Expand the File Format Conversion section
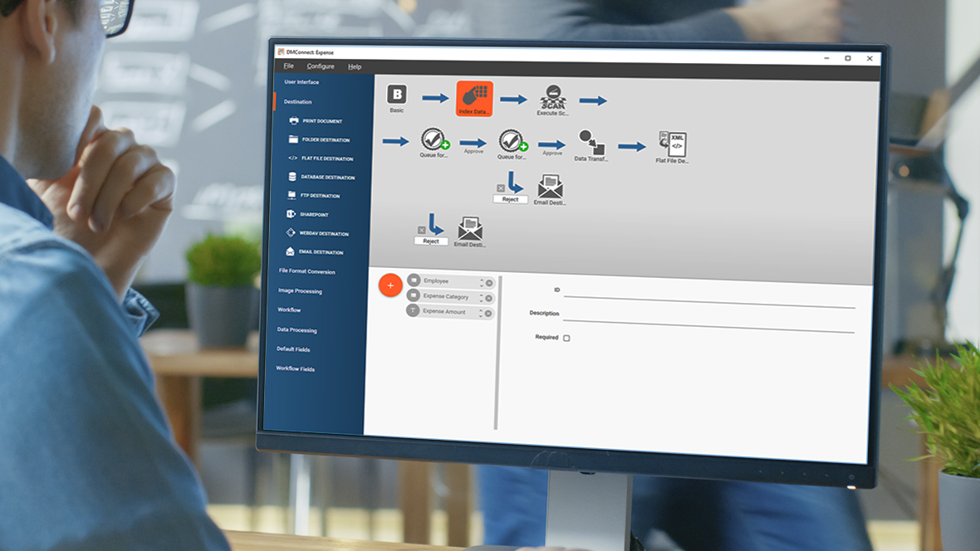Screen dimensions: 980x551 306,271
